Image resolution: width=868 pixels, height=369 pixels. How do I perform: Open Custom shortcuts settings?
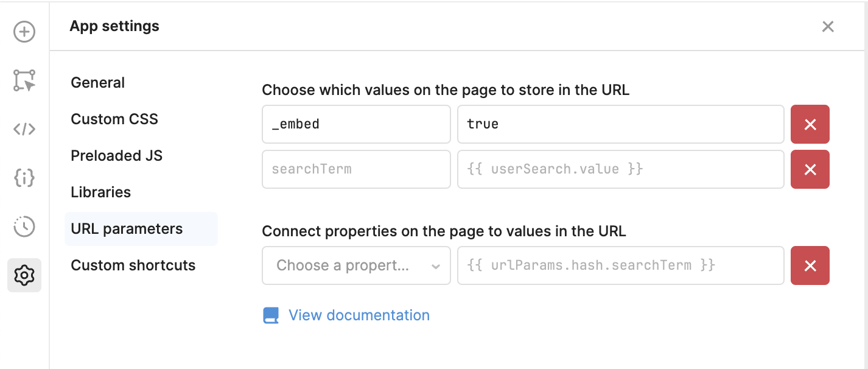click(133, 265)
